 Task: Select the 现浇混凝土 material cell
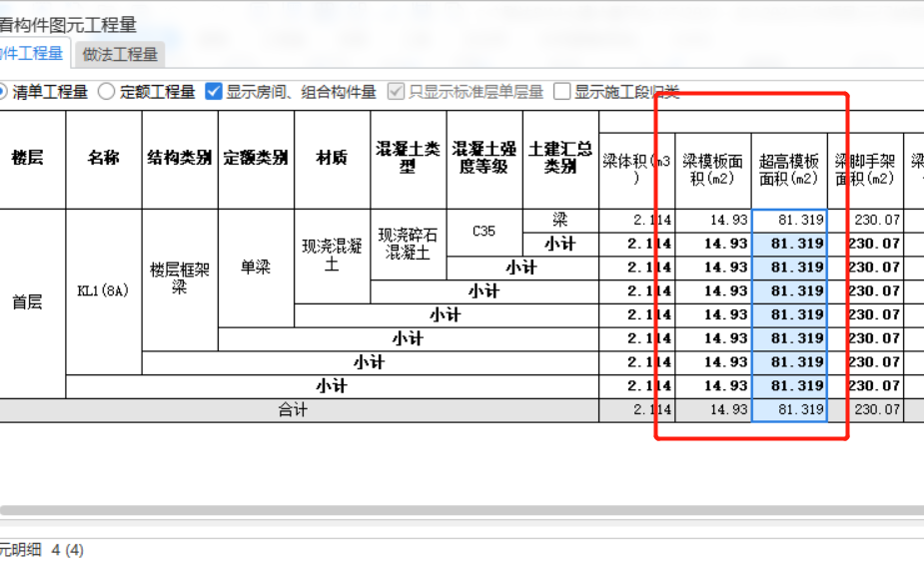(x=332, y=256)
